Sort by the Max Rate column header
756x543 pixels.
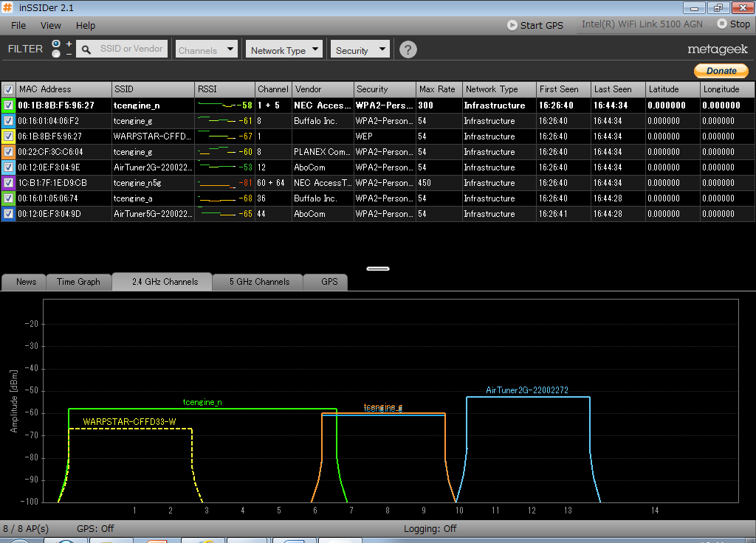439,89
